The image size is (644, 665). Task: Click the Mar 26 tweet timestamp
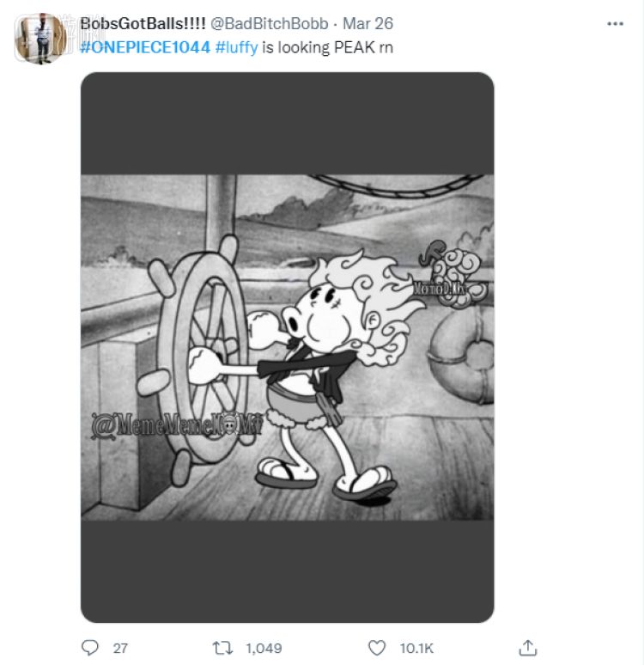tap(368, 24)
